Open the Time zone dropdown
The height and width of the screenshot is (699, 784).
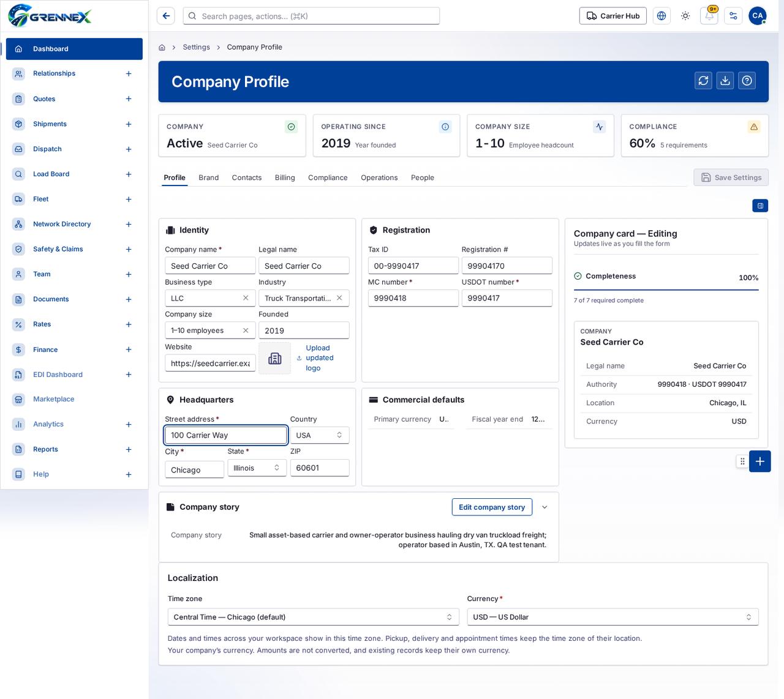(313, 617)
